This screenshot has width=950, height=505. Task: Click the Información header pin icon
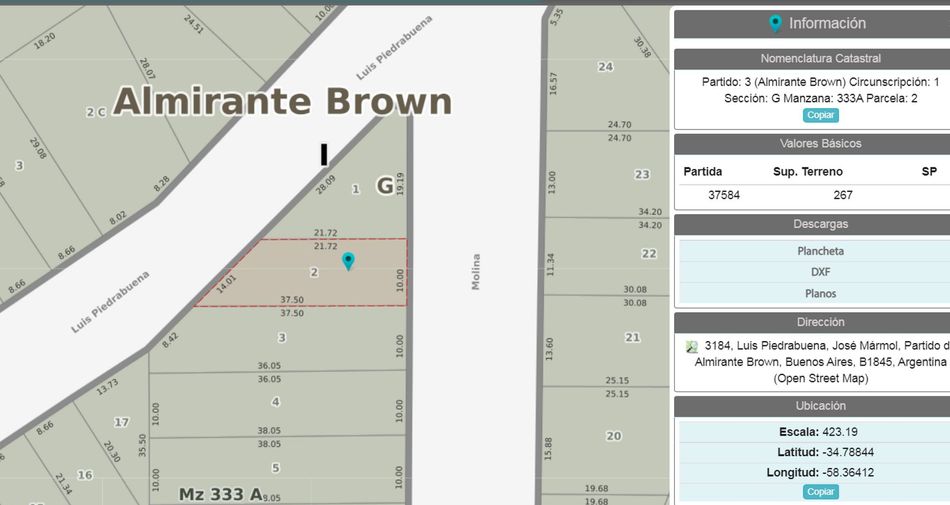click(x=775, y=24)
